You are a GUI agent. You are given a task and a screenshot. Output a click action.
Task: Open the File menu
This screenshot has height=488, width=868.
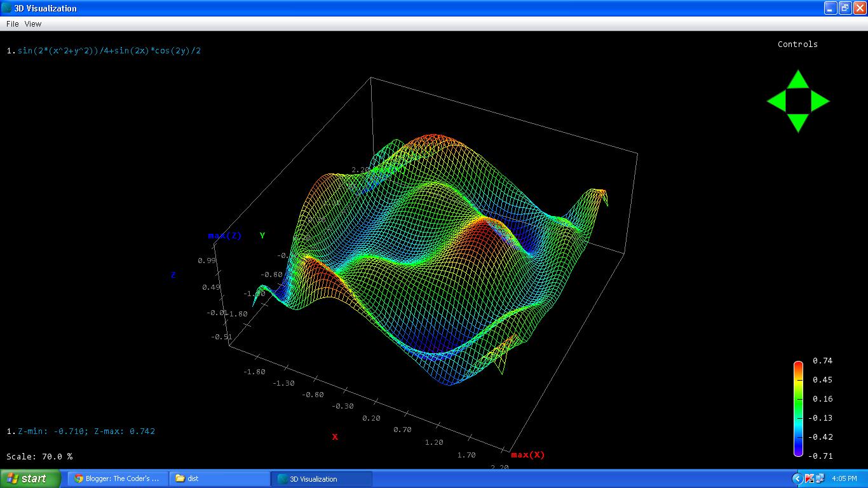(x=13, y=24)
